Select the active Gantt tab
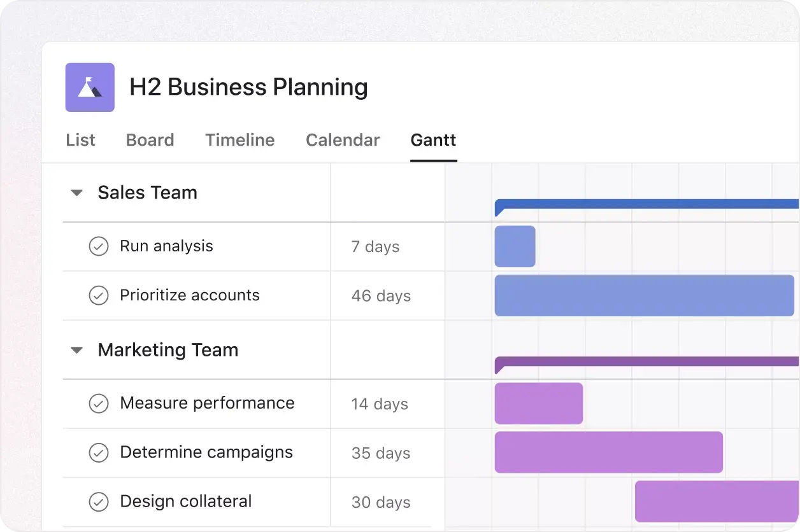800x532 pixels. (x=433, y=140)
